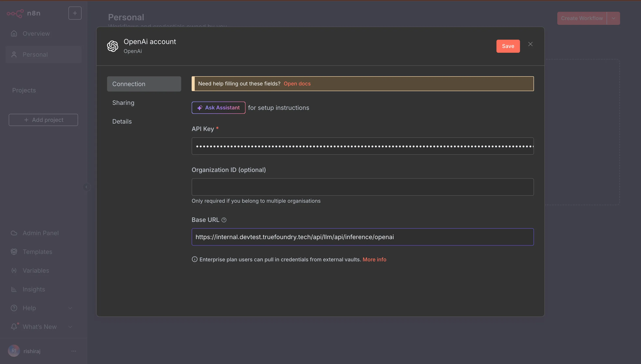The height and width of the screenshot is (364, 641).
Task: Click the Organization ID input field
Action: pyautogui.click(x=363, y=187)
